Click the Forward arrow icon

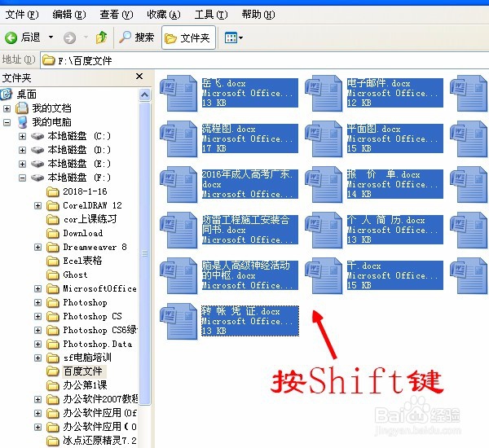pos(69,38)
